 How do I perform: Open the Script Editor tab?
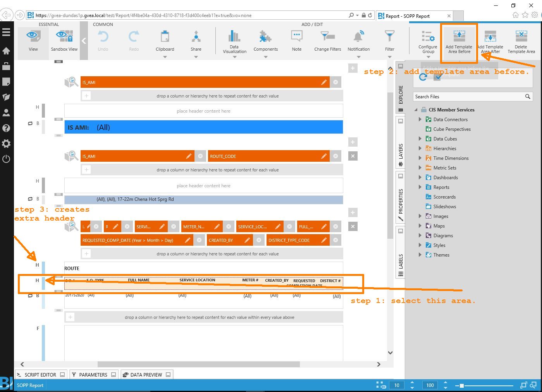click(x=40, y=375)
